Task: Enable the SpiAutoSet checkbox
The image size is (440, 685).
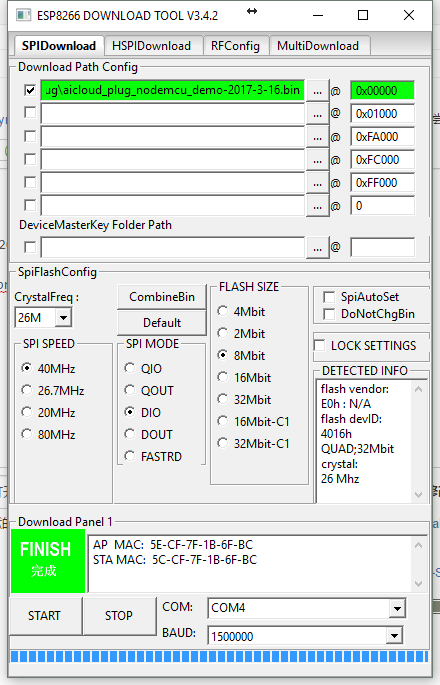Action: (329, 297)
